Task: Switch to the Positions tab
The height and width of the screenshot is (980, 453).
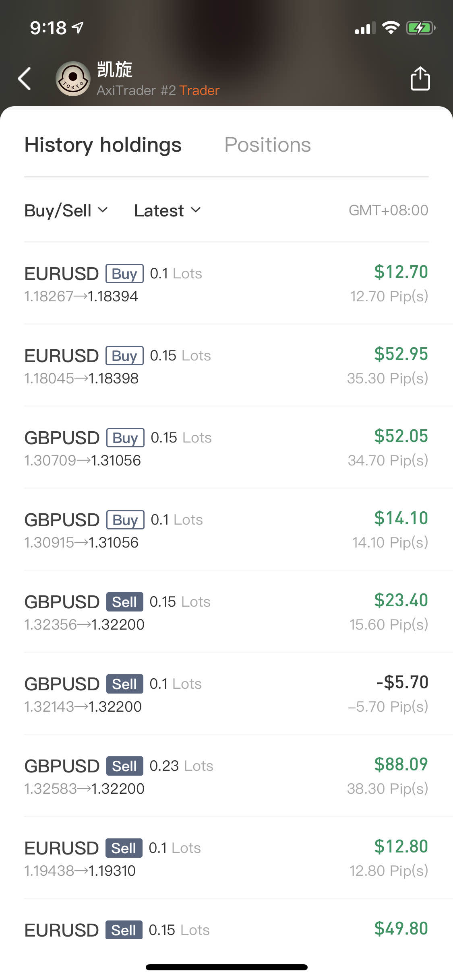Action: 267,144
